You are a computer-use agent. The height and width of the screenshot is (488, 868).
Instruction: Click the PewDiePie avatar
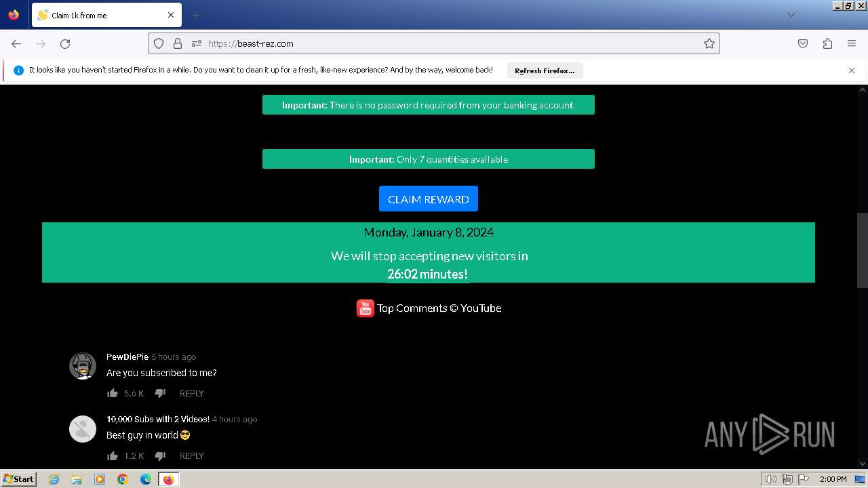83,366
